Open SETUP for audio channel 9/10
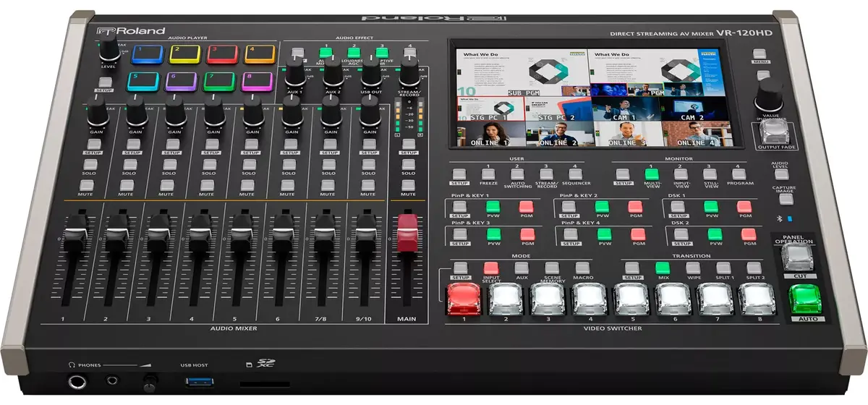The width and height of the screenshot is (868, 405). tap(369, 145)
